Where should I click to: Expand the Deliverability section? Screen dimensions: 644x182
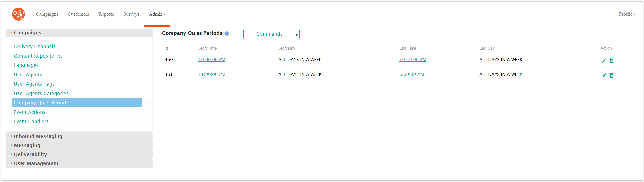coord(30,154)
